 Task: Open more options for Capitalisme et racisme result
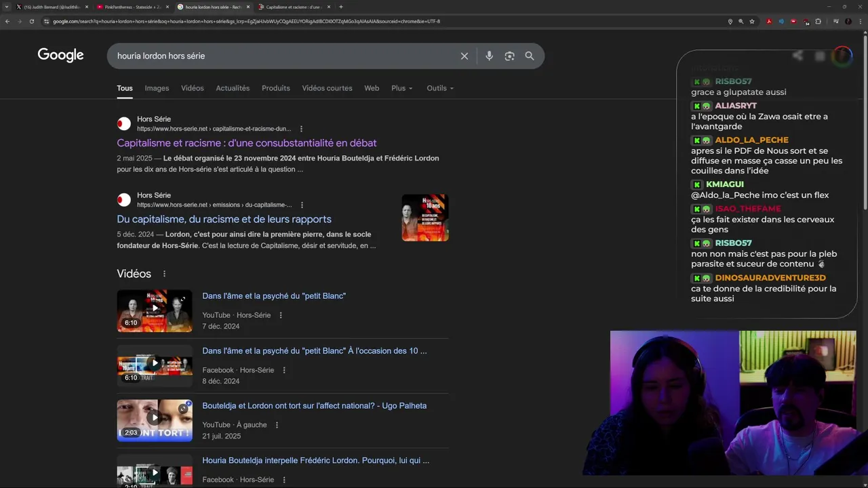301,129
